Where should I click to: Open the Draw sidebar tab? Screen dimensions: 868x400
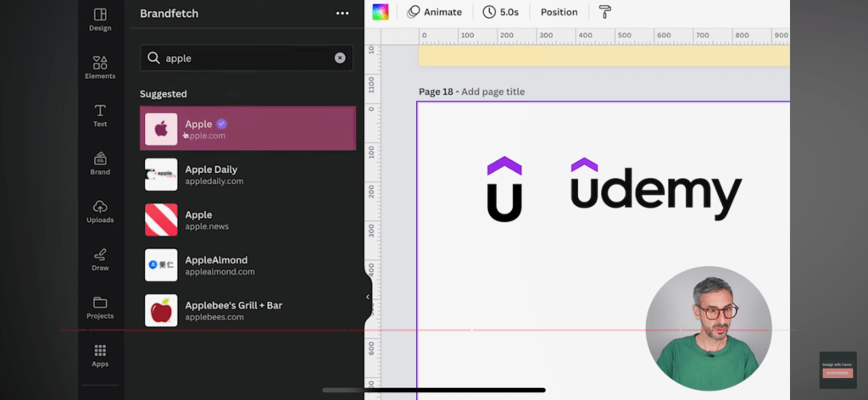(100, 260)
